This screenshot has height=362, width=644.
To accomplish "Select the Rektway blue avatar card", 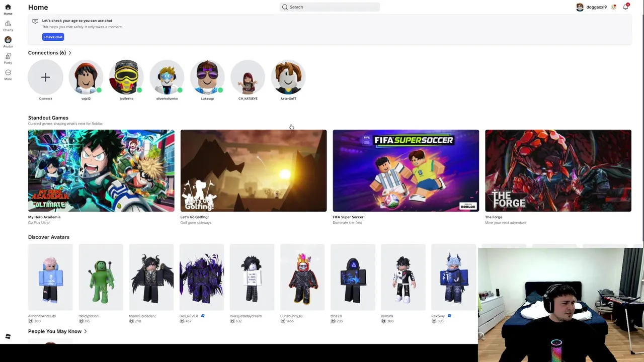I will [x=453, y=278].
